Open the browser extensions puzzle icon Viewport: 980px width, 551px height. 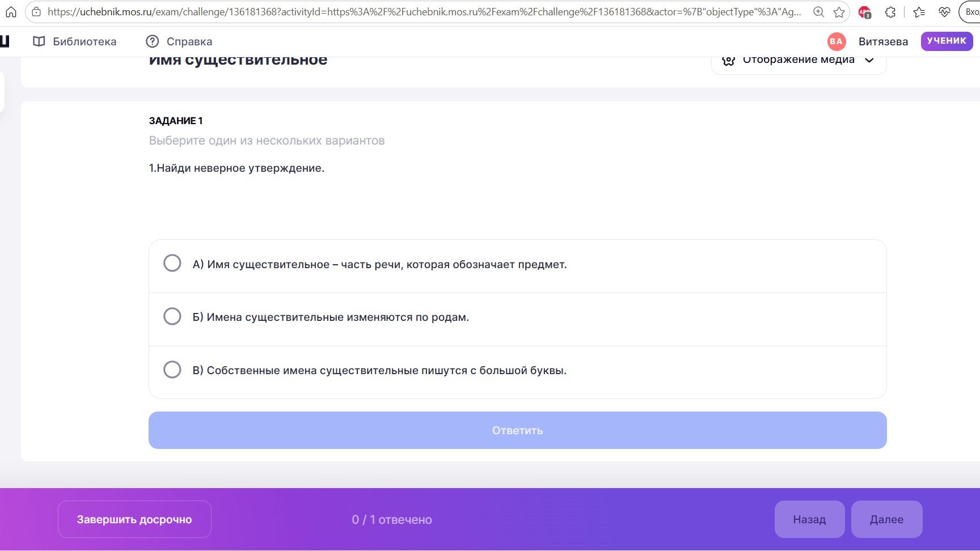[x=890, y=11]
